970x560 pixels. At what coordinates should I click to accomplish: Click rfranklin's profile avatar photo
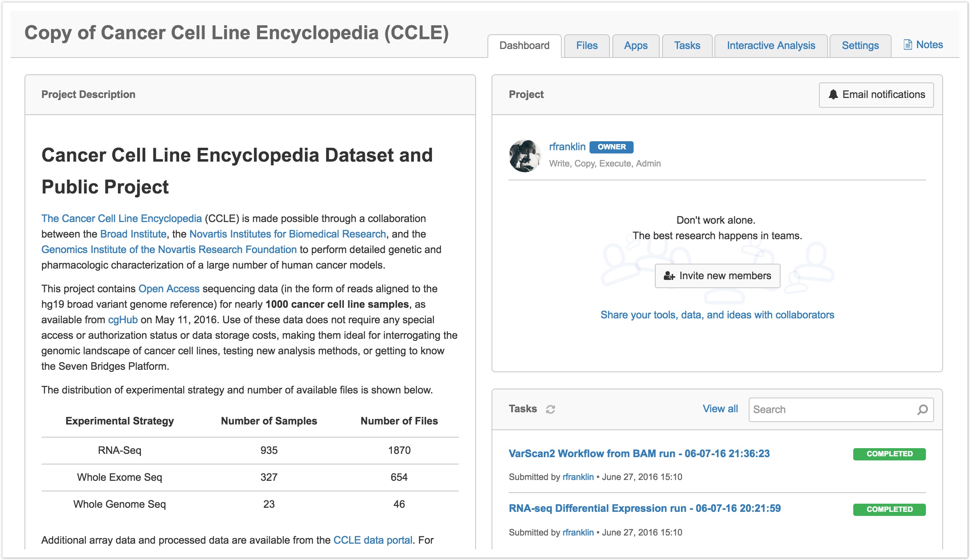525,156
